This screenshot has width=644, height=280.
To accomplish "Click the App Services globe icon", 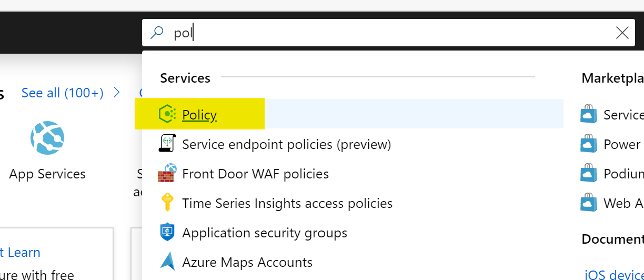I will coord(47,138).
